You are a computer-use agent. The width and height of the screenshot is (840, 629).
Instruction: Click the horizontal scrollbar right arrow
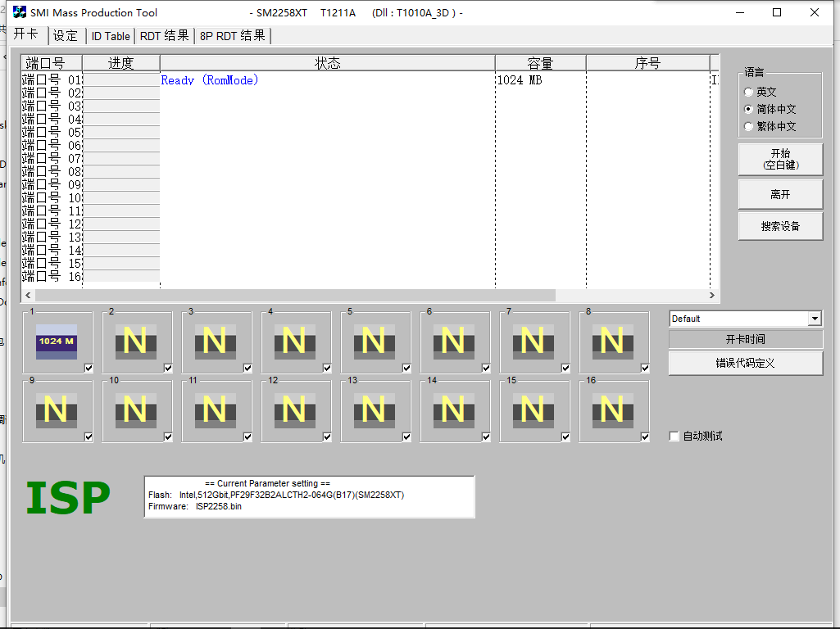(712, 295)
